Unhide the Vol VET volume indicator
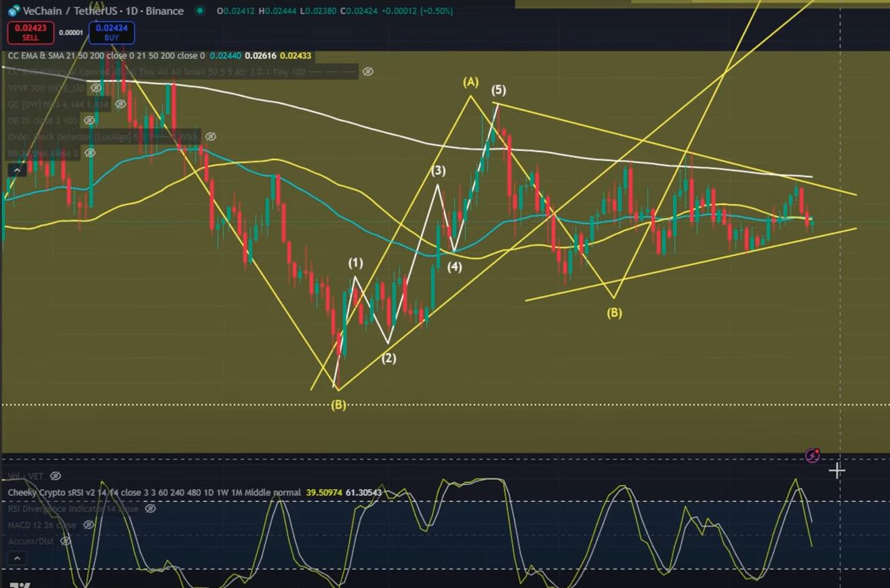 click(x=56, y=476)
